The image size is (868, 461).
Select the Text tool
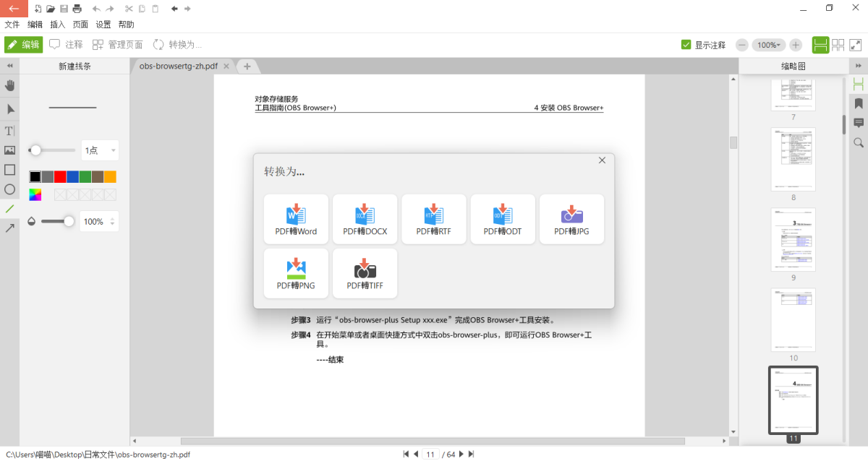click(9, 131)
